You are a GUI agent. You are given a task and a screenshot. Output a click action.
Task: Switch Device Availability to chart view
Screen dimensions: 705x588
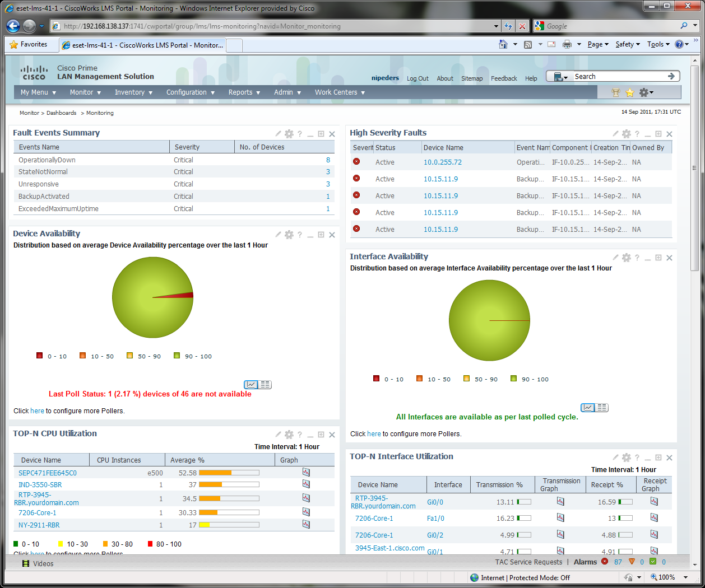[x=251, y=385]
